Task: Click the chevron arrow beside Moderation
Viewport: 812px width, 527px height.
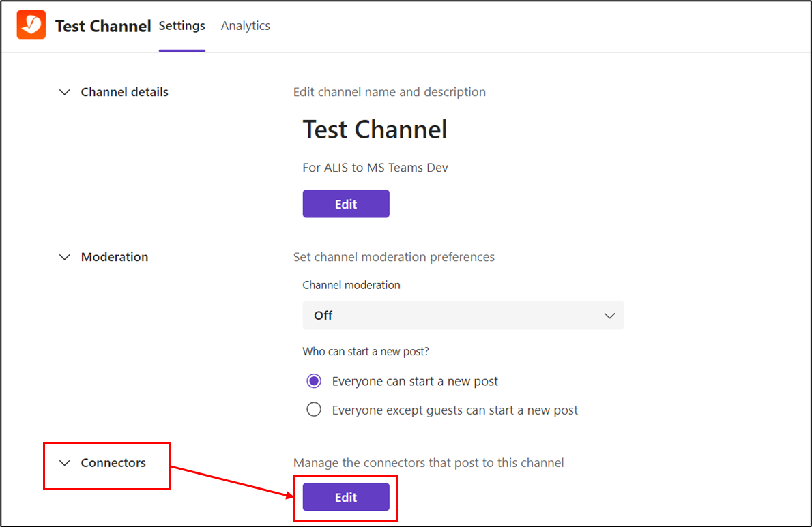Action: pos(65,257)
